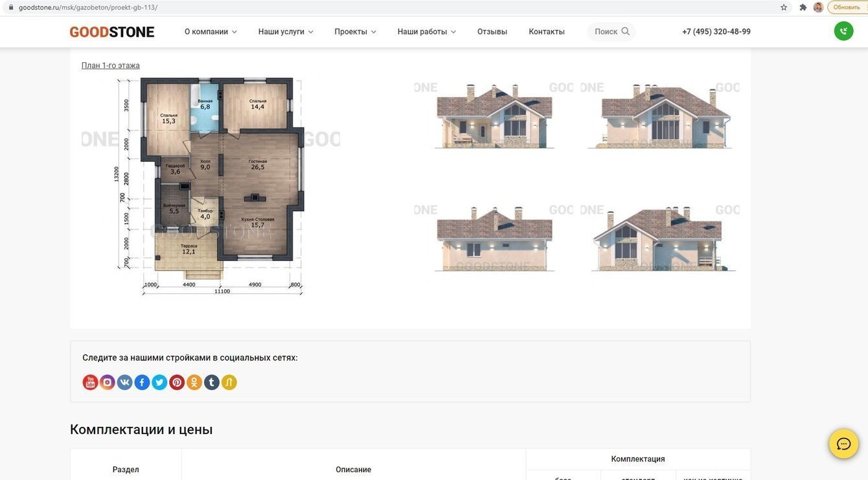Open the Instagram social link

(x=108, y=382)
